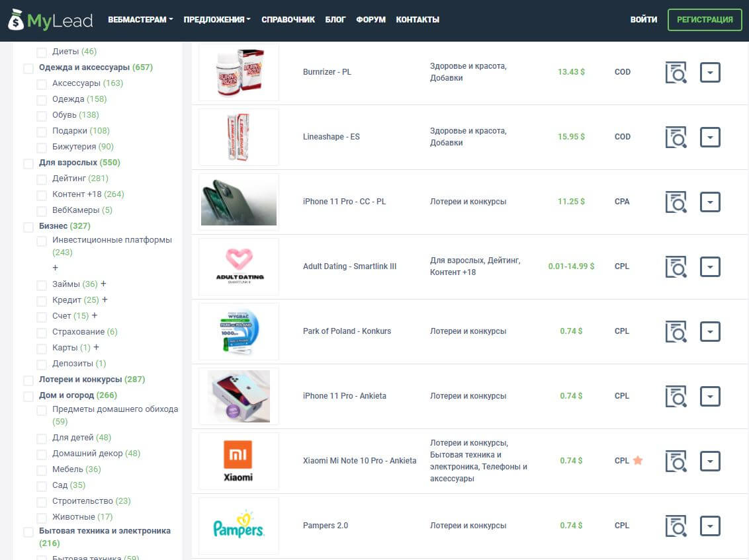Open the Lineashape product thumbnail
749x560 pixels.
[x=238, y=137]
